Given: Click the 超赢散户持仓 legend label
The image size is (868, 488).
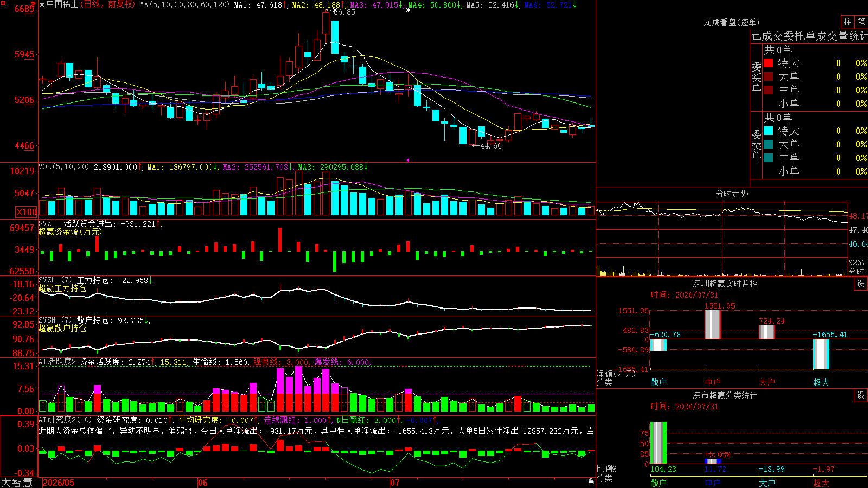Looking at the screenshot, I should coord(62,328).
